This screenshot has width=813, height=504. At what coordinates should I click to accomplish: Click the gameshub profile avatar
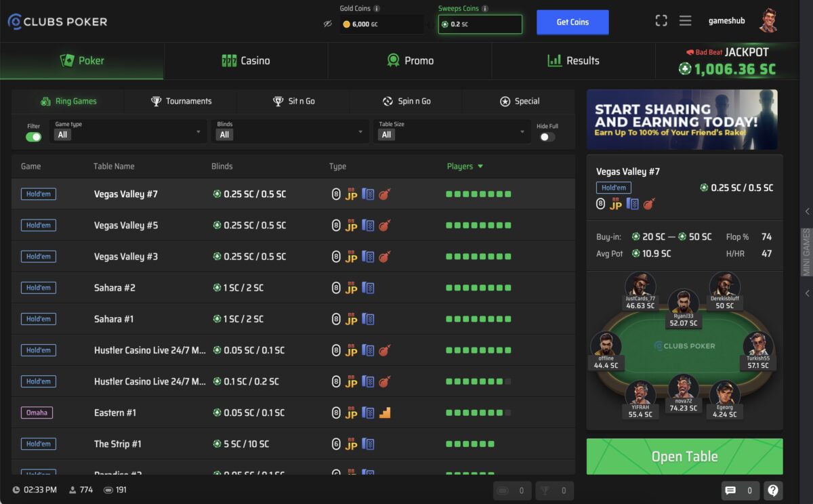[x=768, y=20]
